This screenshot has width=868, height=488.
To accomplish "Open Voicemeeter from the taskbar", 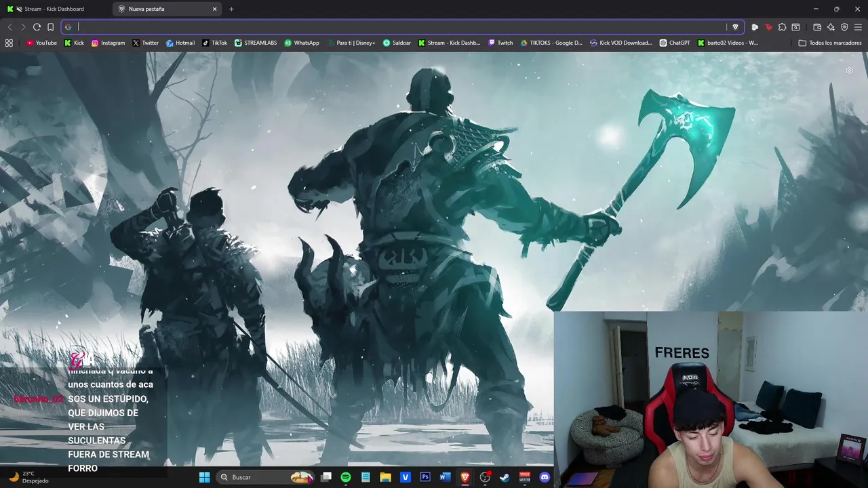I will [524, 477].
